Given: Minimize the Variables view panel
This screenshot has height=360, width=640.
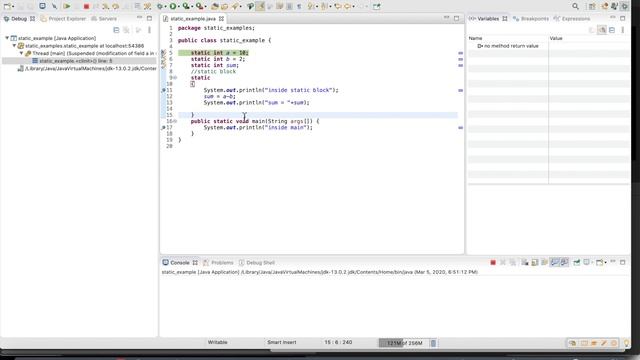Looking at the screenshot, I should point(613,18).
